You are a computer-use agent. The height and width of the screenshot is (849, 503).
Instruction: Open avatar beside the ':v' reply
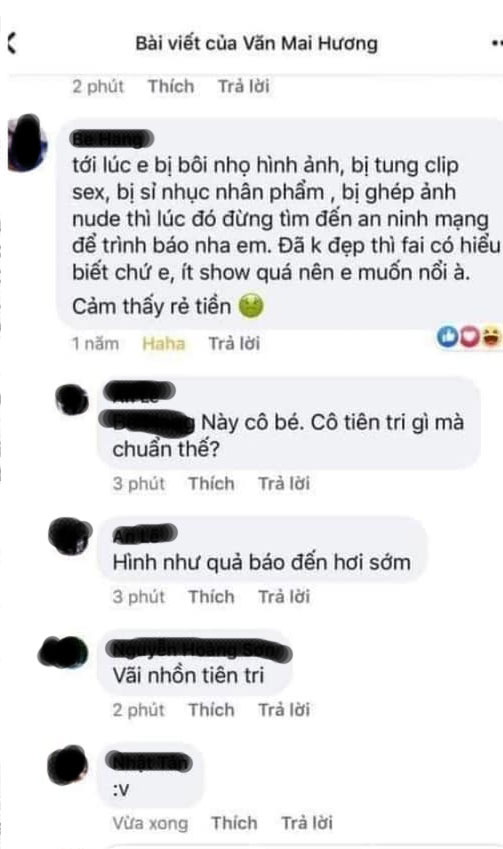tap(67, 766)
